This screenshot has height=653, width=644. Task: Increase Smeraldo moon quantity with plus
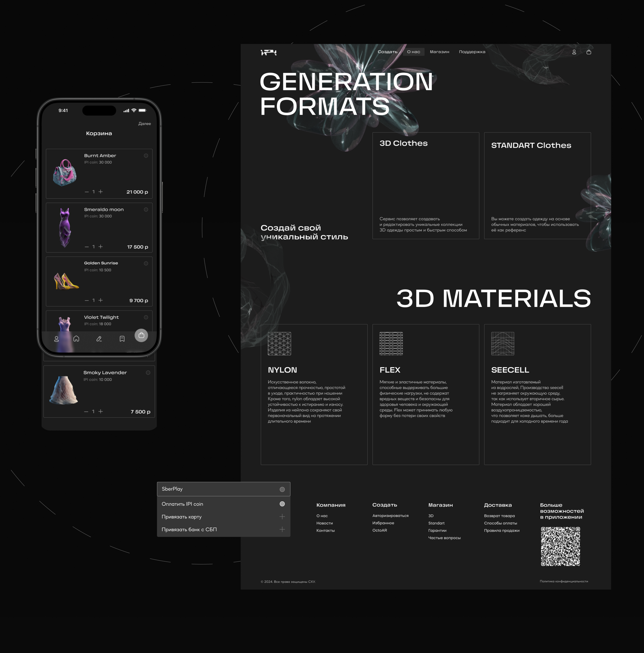[100, 247]
